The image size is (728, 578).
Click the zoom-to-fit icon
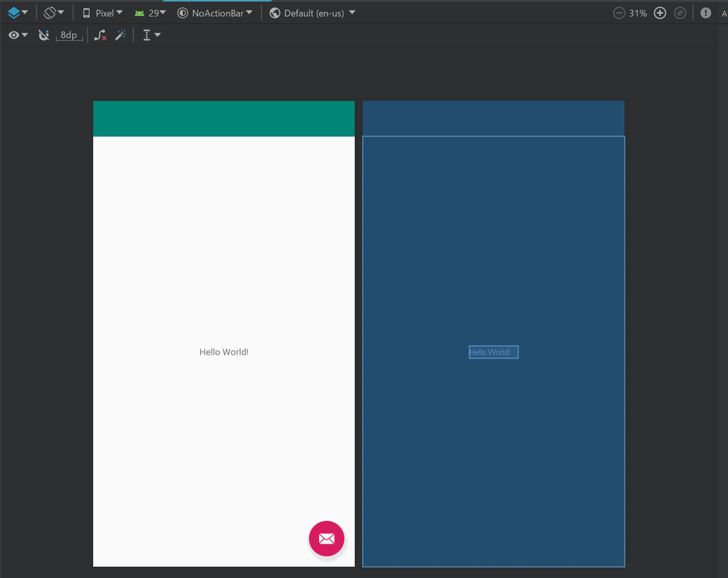pos(680,13)
